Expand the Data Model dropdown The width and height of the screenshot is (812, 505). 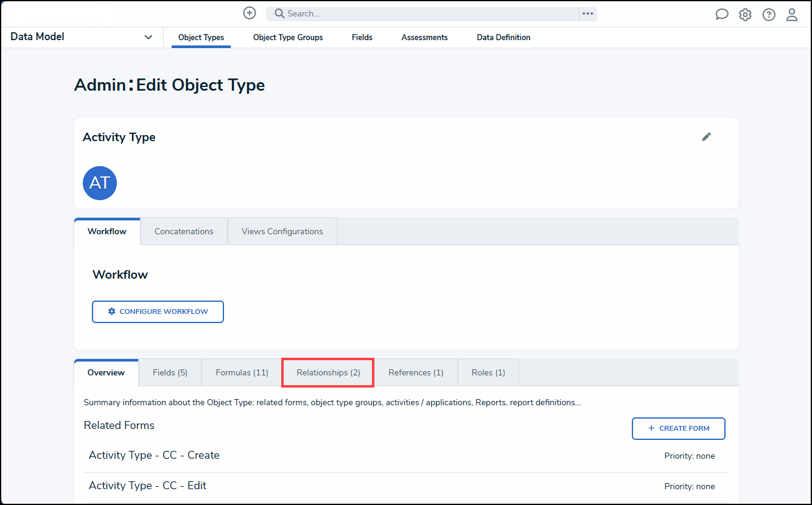click(x=148, y=37)
